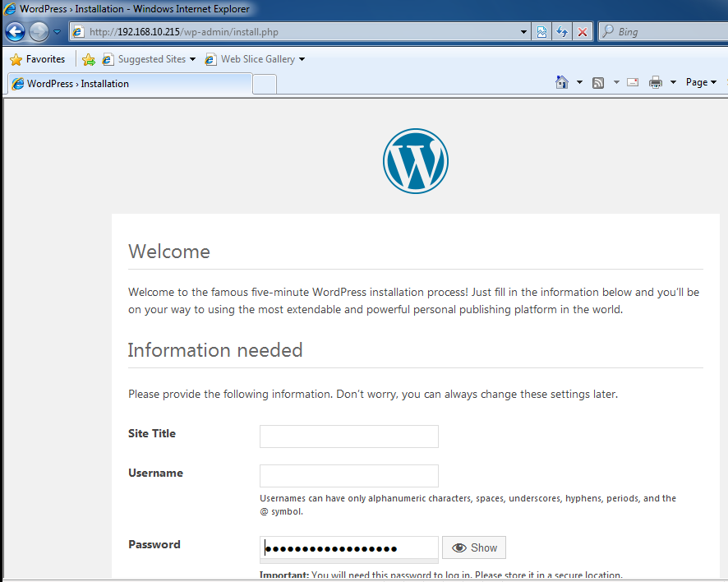Click the address bar URL field
The height and width of the screenshot is (582, 728).
(297, 32)
